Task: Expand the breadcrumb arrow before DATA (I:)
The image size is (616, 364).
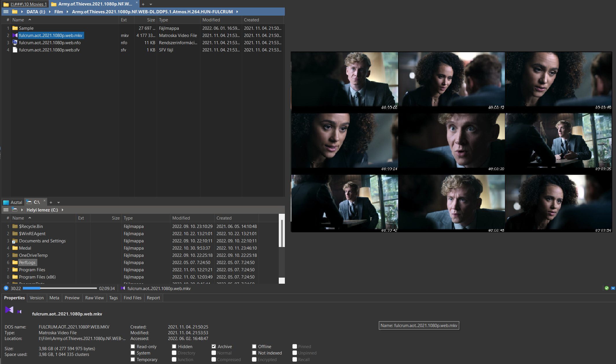Action: tap(22, 12)
